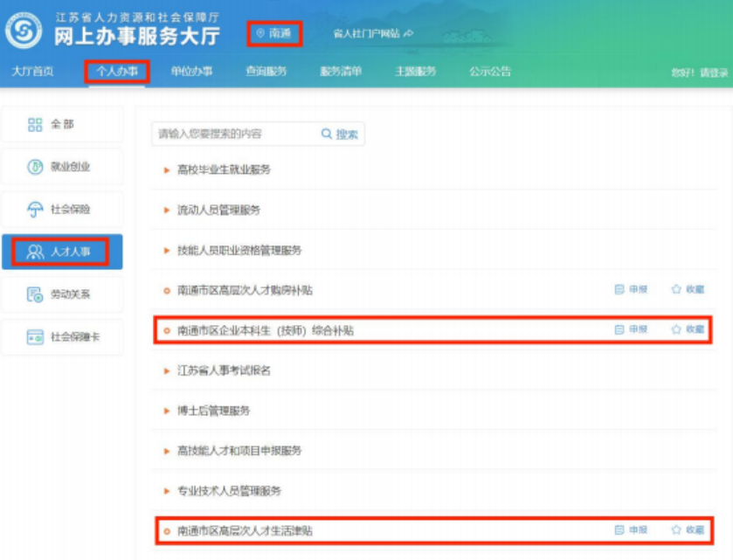Viewport: 733px width, 560px height.
Task: Click 申报 for 南通市区企业本科生综合补贴
Action: (x=631, y=329)
